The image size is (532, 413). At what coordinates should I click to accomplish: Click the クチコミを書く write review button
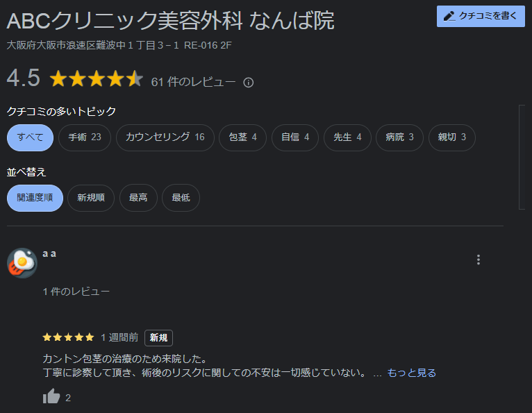tap(481, 16)
